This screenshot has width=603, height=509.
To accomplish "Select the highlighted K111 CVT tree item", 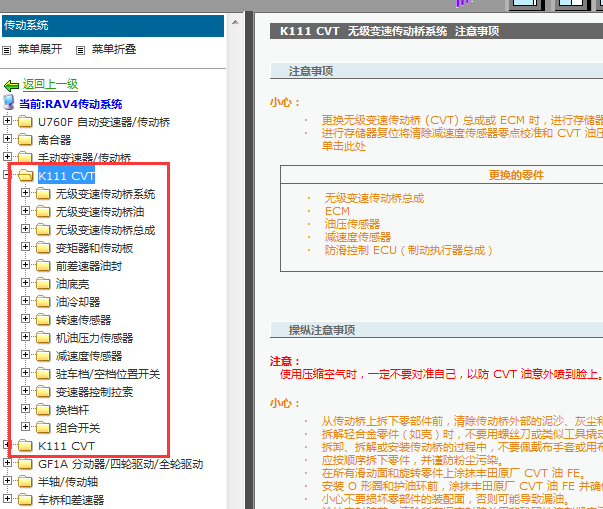I will point(66,176).
